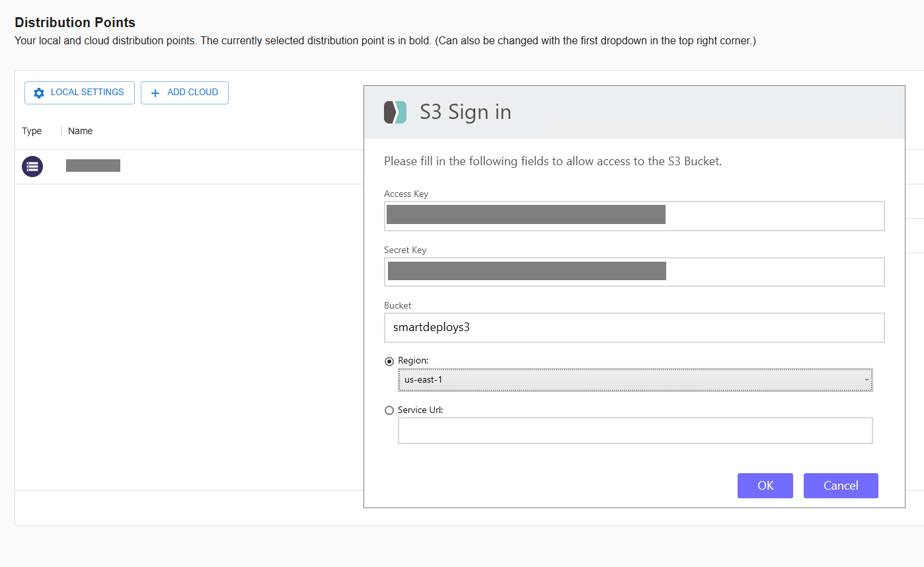Click the gear icon in Local Settings

(x=39, y=93)
